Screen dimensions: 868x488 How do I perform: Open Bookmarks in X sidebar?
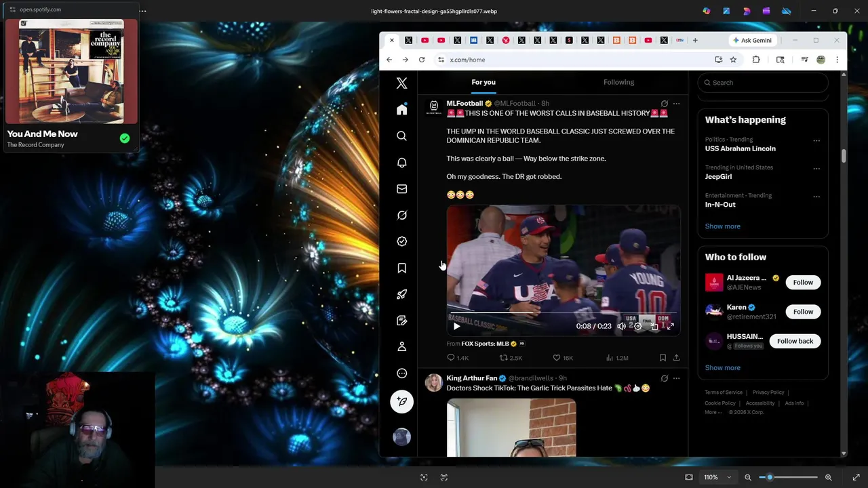401,268
